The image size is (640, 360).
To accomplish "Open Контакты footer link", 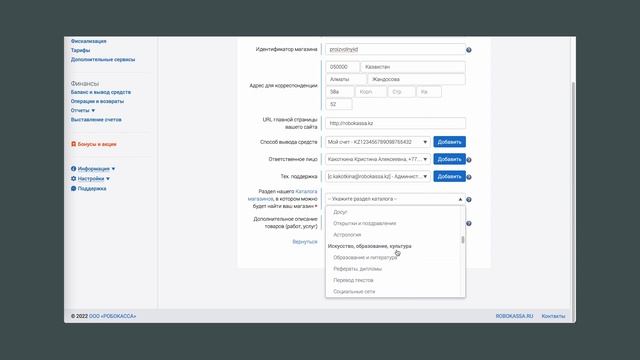I will [x=553, y=316].
